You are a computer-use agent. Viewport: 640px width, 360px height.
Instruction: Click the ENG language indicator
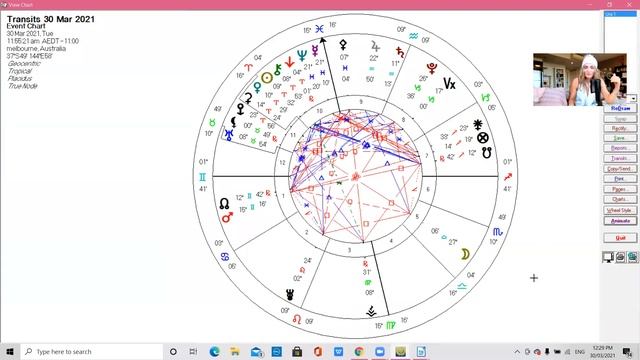click(580, 351)
